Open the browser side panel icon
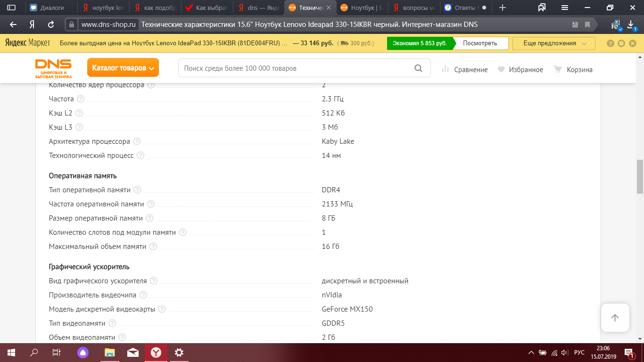 point(11,8)
